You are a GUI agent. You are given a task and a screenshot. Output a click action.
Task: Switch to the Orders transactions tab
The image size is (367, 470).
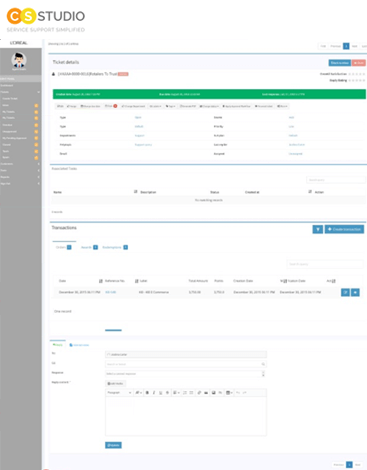click(x=63, y=247)
